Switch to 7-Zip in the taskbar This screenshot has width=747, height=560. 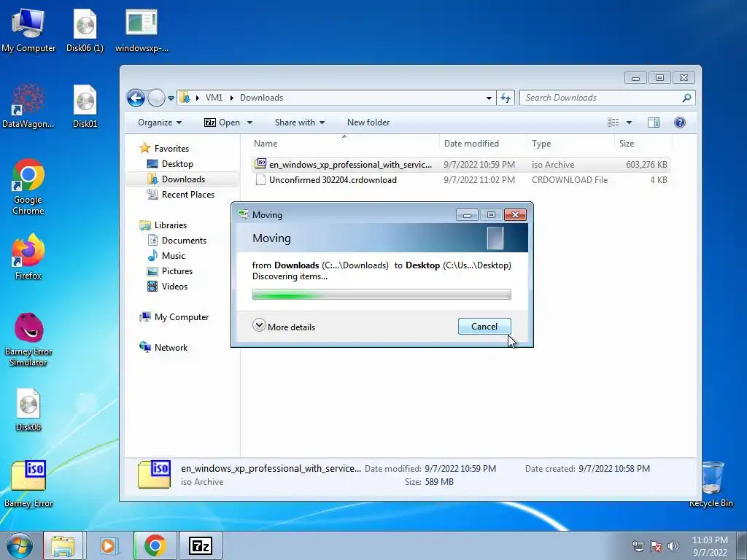point(200,545)
